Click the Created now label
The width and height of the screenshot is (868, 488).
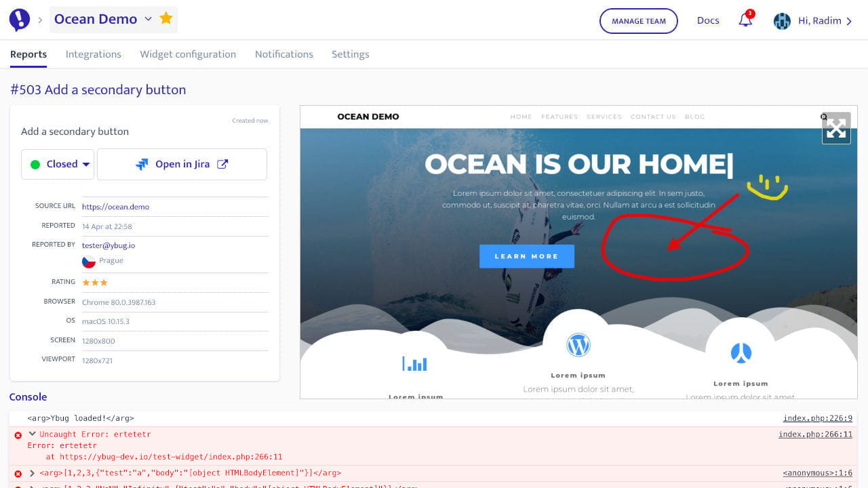(x=250, y=121)
